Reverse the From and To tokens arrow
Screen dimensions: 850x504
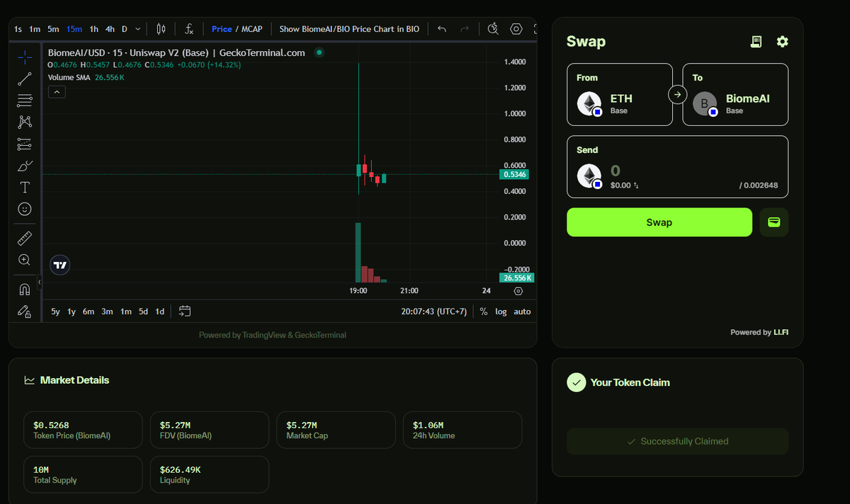[x=678, y=94]
